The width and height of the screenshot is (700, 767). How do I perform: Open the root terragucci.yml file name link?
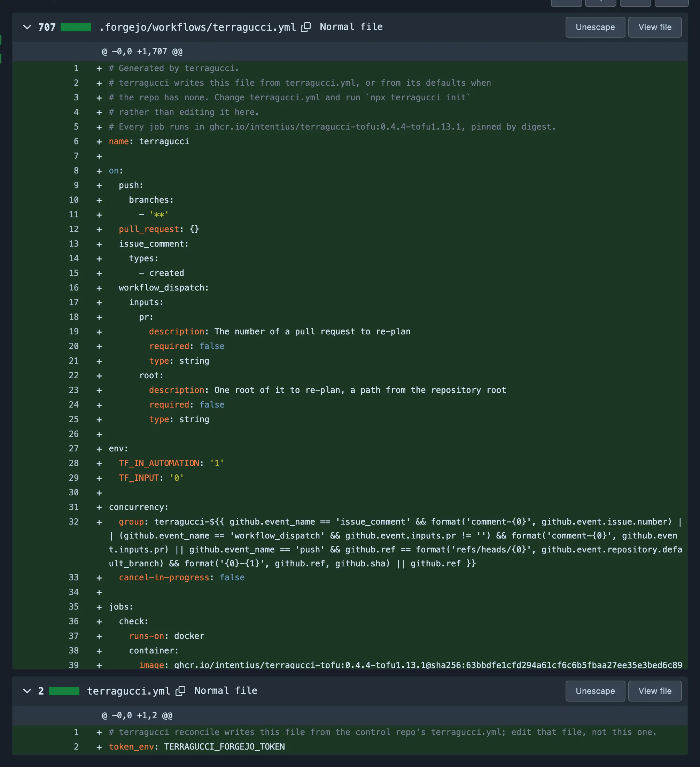[x=129, y=691]
